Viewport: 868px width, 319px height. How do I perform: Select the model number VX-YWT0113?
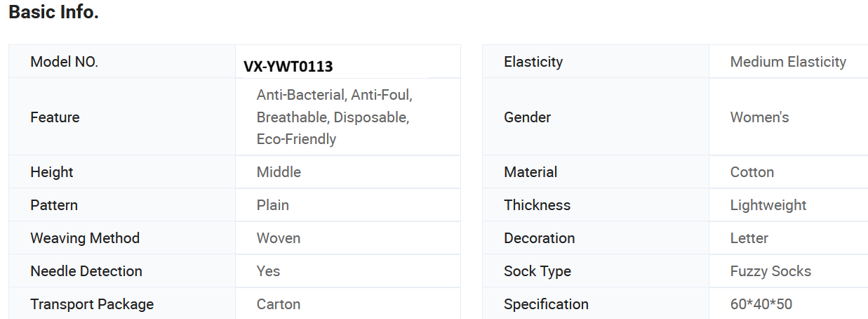tap(288, 67)
